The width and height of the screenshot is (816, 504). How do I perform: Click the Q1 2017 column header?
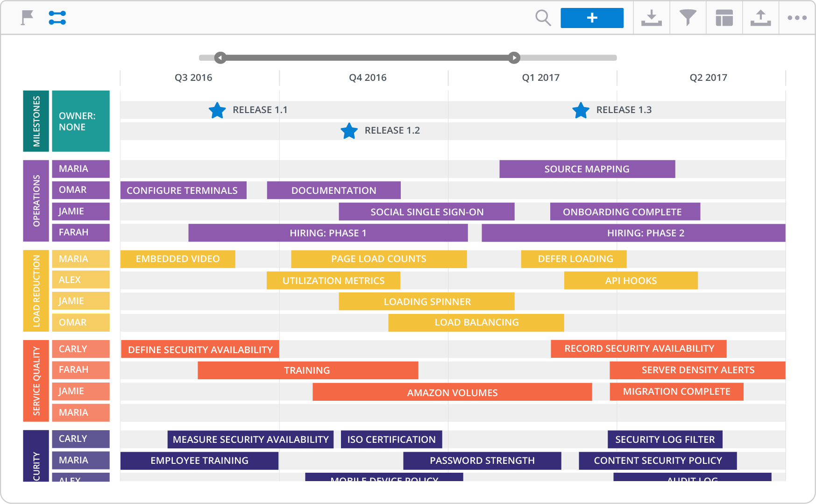[x=540, y=78]
